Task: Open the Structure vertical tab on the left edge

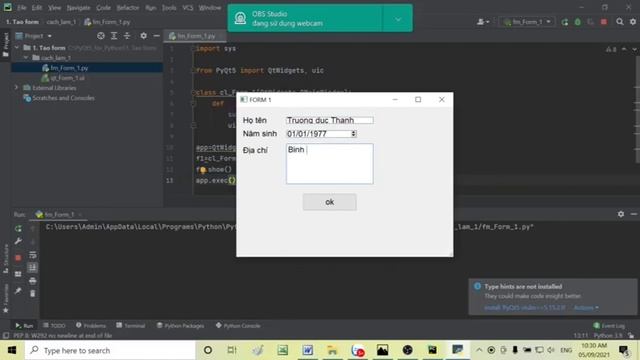Action: 5,259
